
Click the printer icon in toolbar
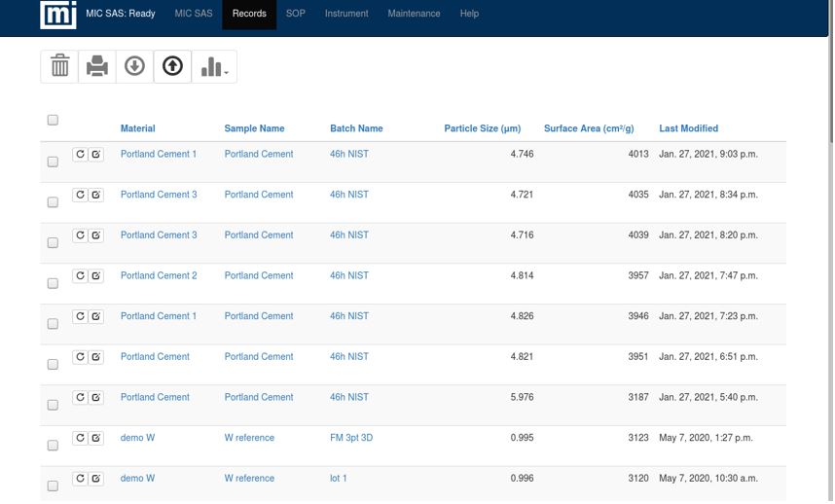point(97,66)
